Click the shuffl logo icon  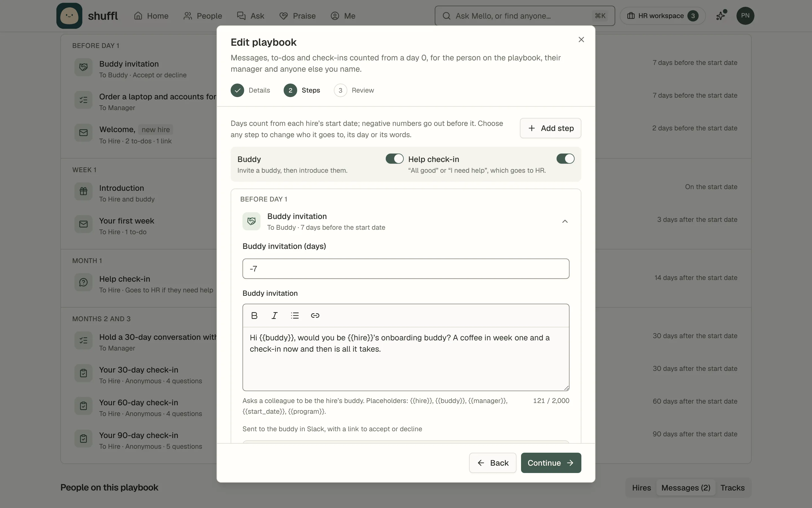69,16
